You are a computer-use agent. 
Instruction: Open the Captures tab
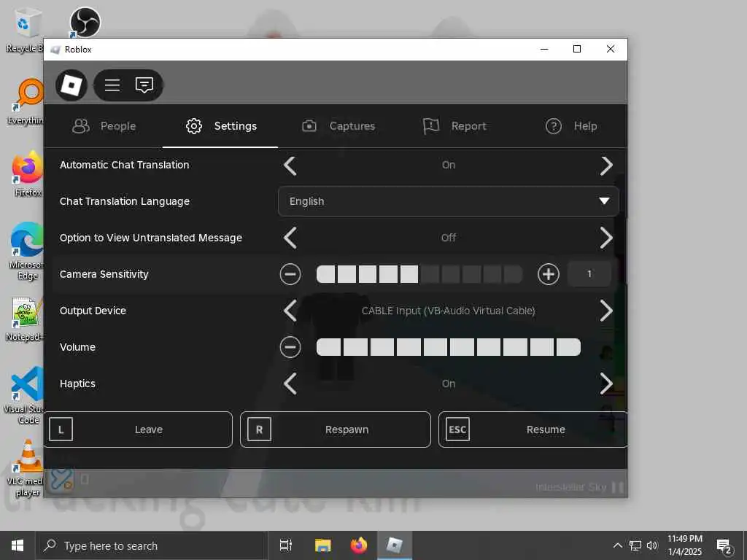(x=338, y=126)
